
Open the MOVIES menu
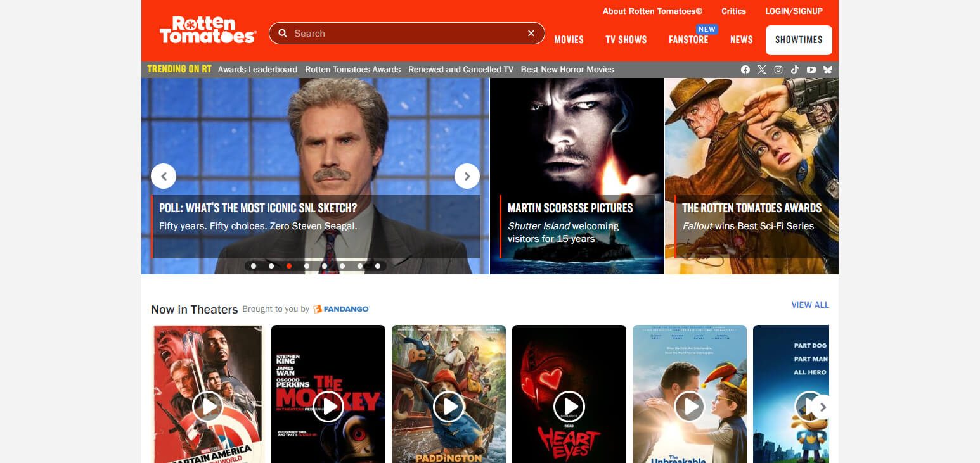coord(569,39)
